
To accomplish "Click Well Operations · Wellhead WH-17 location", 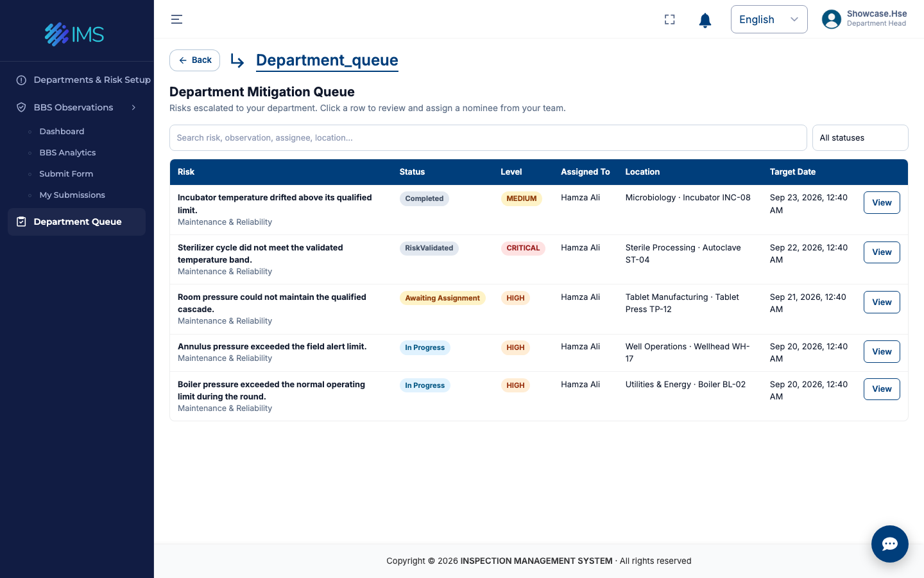I will click(688, 353).
